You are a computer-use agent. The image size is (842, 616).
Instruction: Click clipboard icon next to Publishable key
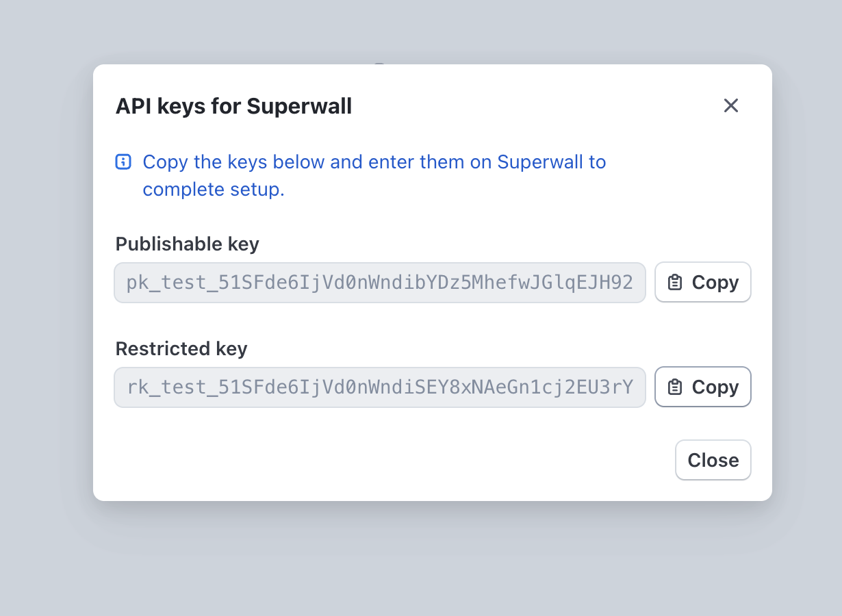click(675, 283)
